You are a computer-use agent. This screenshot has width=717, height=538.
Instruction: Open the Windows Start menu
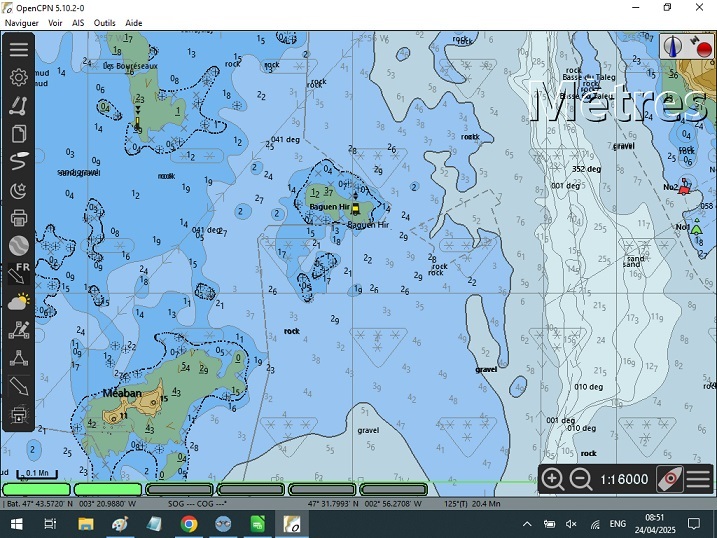[x=16, y=524]
